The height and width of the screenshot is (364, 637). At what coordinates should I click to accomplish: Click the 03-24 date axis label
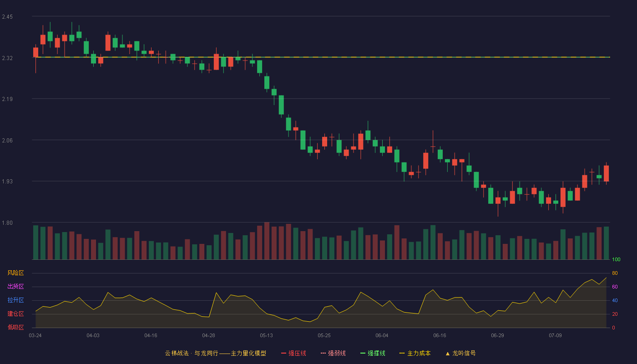point(35,335)
